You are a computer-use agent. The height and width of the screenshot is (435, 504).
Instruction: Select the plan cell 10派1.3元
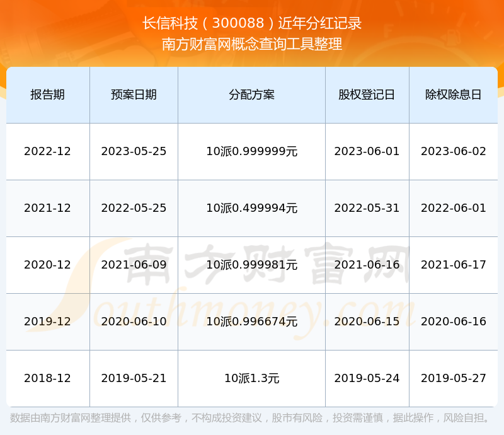pos(251,378)
